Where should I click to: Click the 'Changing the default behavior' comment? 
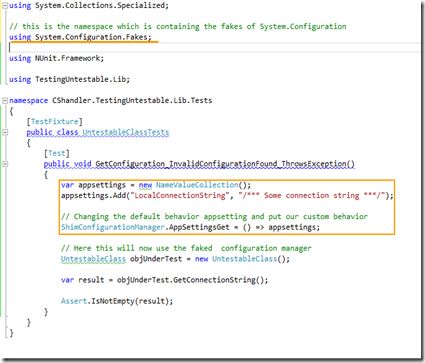214,216
